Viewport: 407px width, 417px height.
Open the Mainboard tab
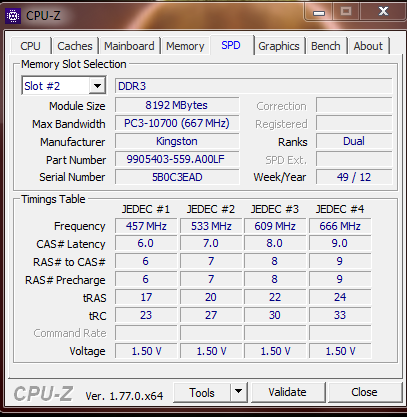tap(129, 46)
